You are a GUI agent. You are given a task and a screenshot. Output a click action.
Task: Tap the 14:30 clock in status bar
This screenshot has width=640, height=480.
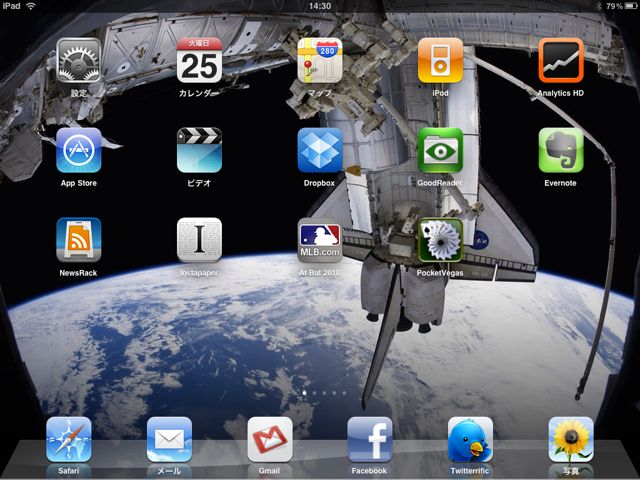pyautogui.click(x=320, y=6)
